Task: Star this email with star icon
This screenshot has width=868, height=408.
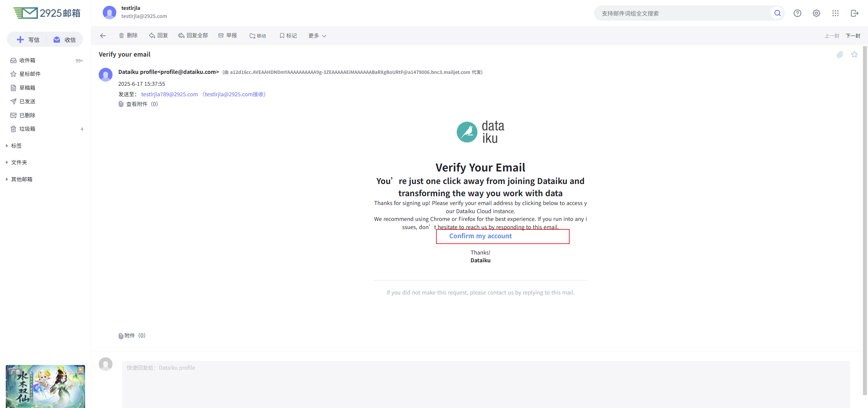Action: pos(854,55)
